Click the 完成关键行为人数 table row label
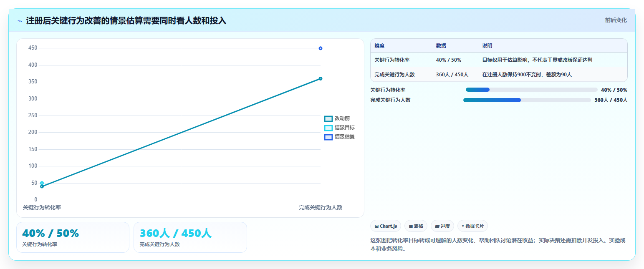This screenshot has width=644, height=269. [394, 75]
